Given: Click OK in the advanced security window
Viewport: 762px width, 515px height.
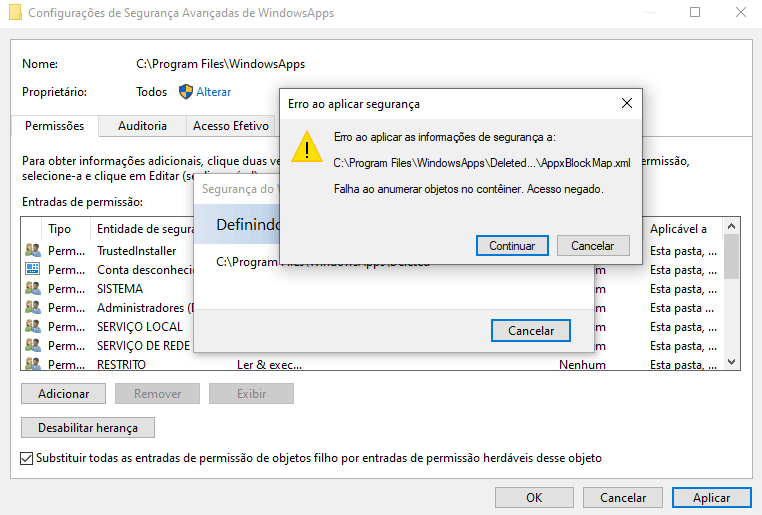Looking at the screenshot, I should [x=534, y=498].
